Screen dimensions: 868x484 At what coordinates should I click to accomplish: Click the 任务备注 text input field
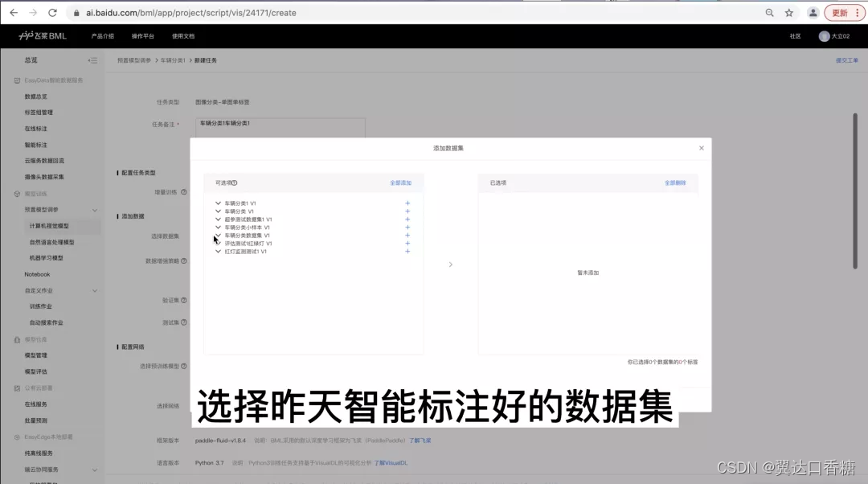coord(281,127)
